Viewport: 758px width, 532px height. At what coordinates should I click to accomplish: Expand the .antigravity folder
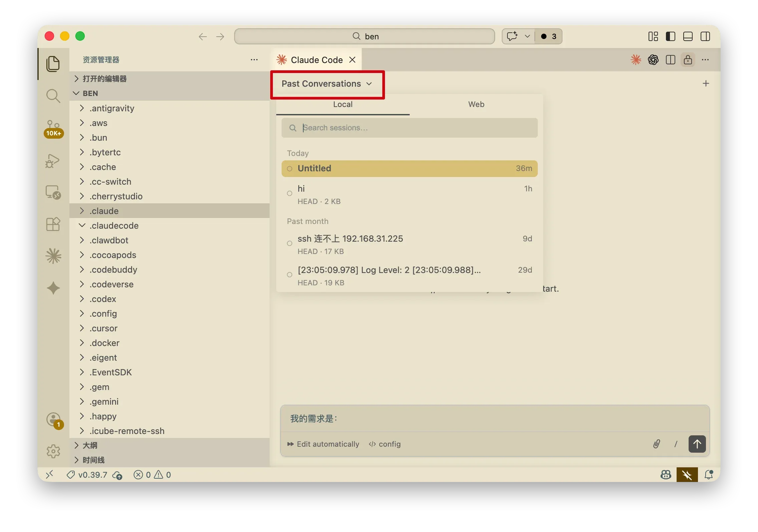(169, 108)
